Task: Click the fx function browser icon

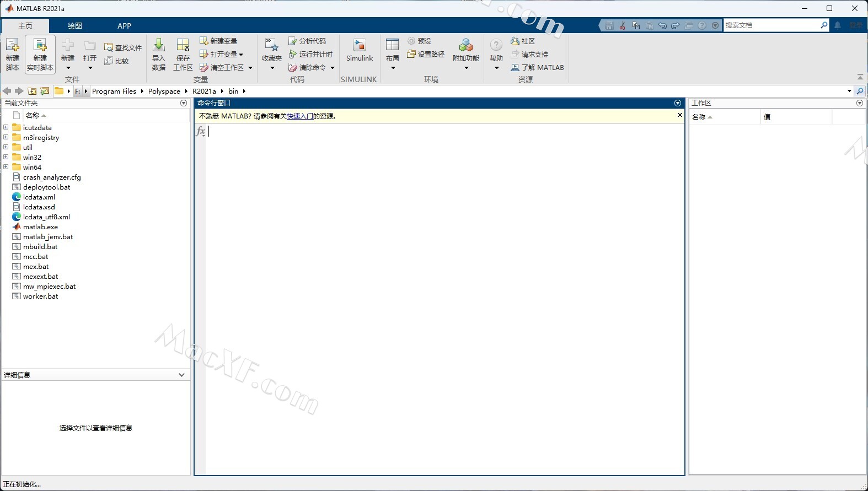Action: coord(201,131)
